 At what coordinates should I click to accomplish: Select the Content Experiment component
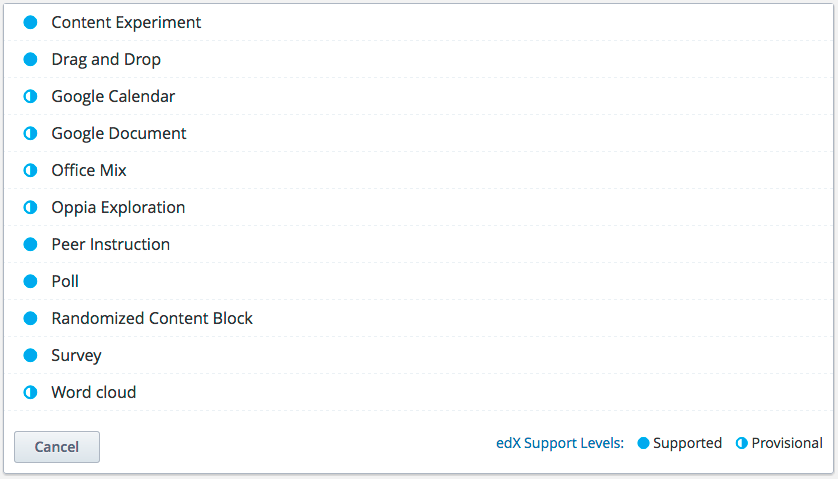pos(126,22)
